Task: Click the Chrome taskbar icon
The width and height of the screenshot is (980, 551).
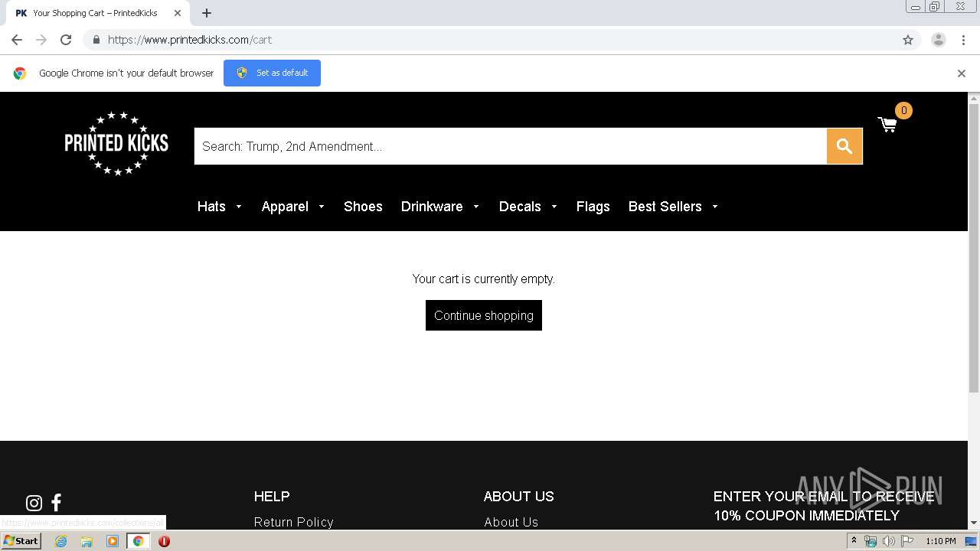Action: pos(139,541)
